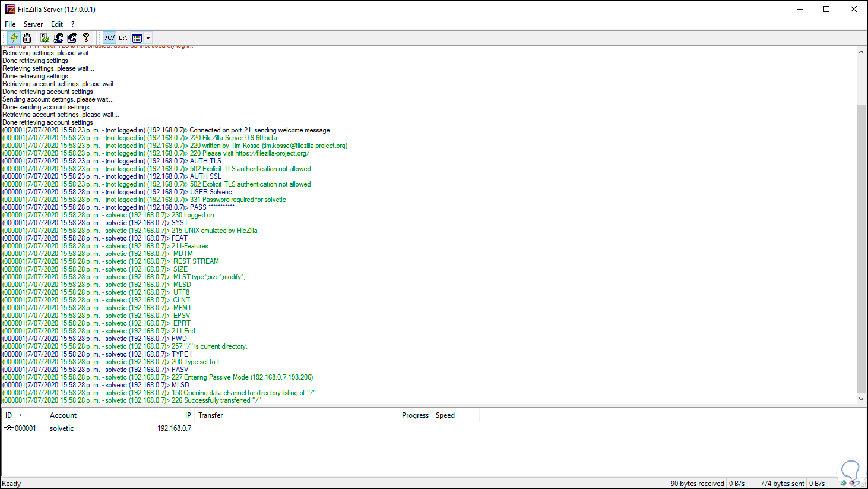Click the connection arrow icon beside 000001
The width and height of the screenshot is (868, 489).
[x=9, y=428]
